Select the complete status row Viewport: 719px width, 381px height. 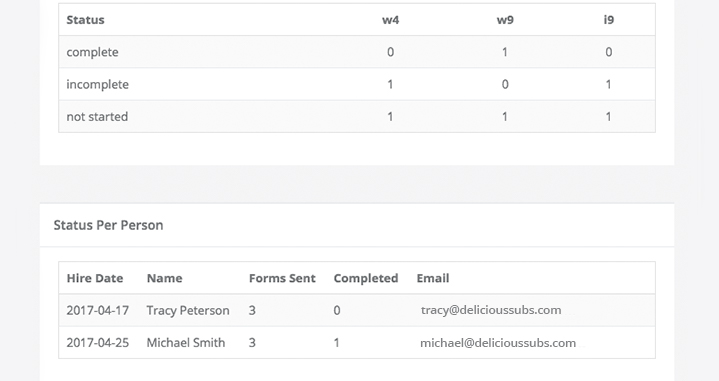[357, 52]
